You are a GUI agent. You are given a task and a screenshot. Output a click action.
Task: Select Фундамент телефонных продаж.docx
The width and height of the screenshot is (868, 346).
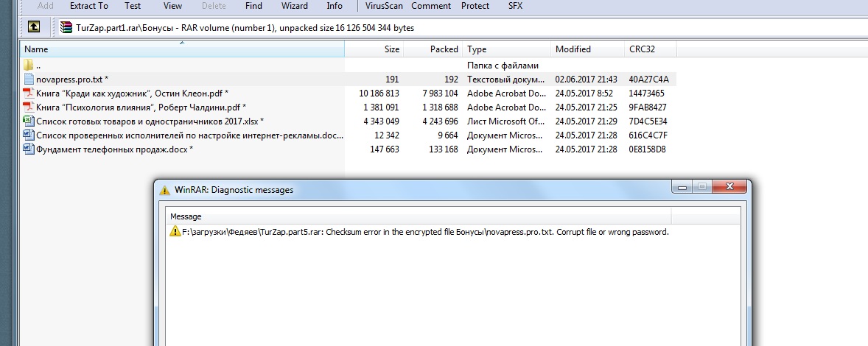coord(349,149)
